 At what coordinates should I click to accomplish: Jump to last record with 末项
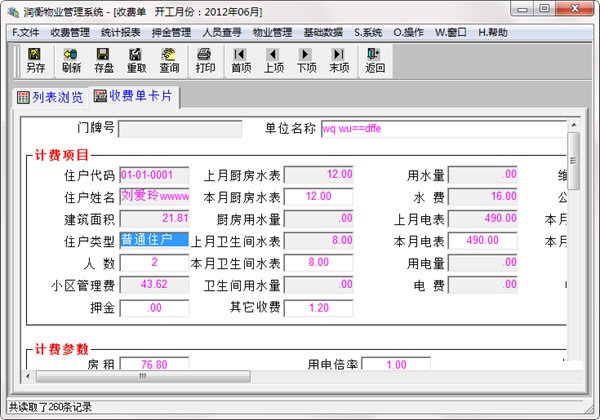[x=339, y=61]
